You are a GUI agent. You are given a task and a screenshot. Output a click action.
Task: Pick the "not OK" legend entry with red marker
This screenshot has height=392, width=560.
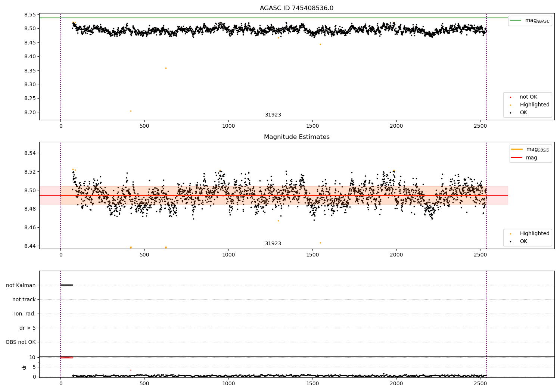[x=528, y=97]
